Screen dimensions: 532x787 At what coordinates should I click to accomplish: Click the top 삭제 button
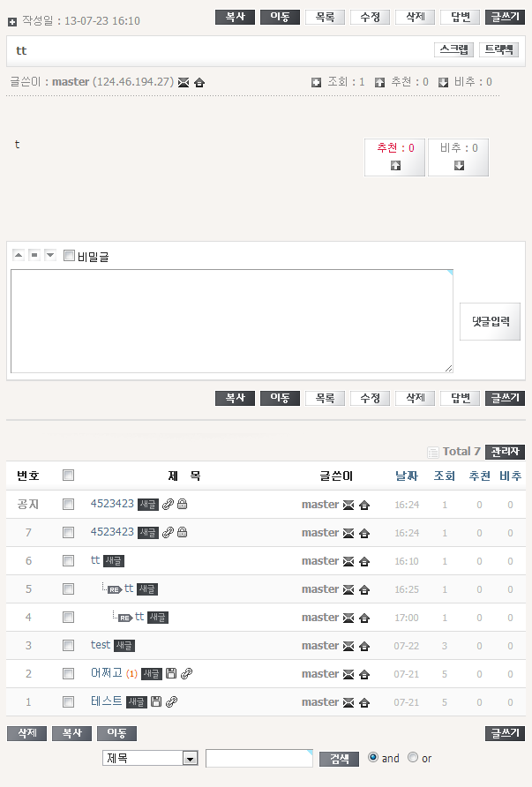415,17
